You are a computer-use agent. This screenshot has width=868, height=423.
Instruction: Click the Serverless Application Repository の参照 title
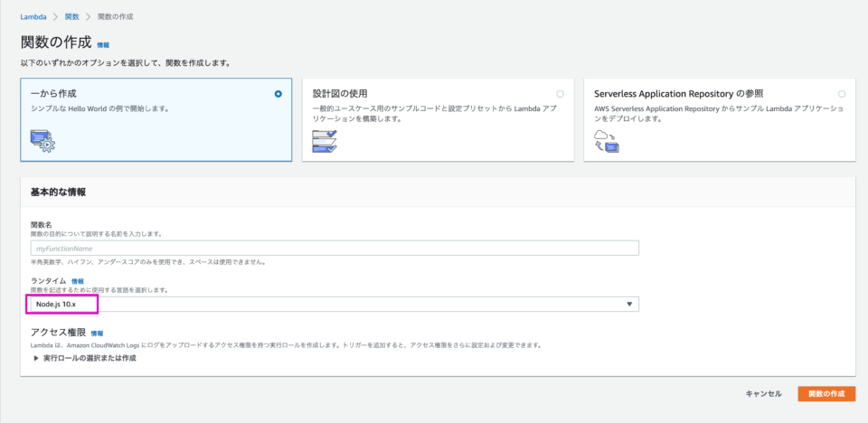678,94
